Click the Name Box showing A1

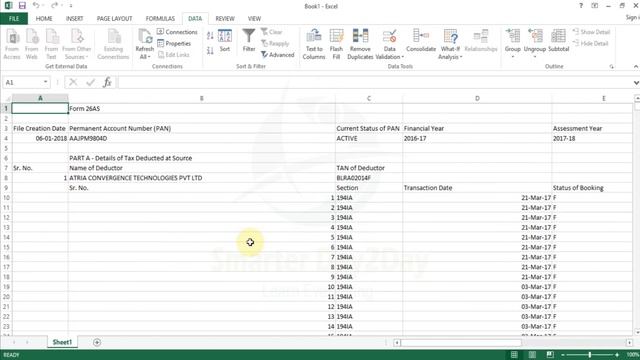coord(22,82)
